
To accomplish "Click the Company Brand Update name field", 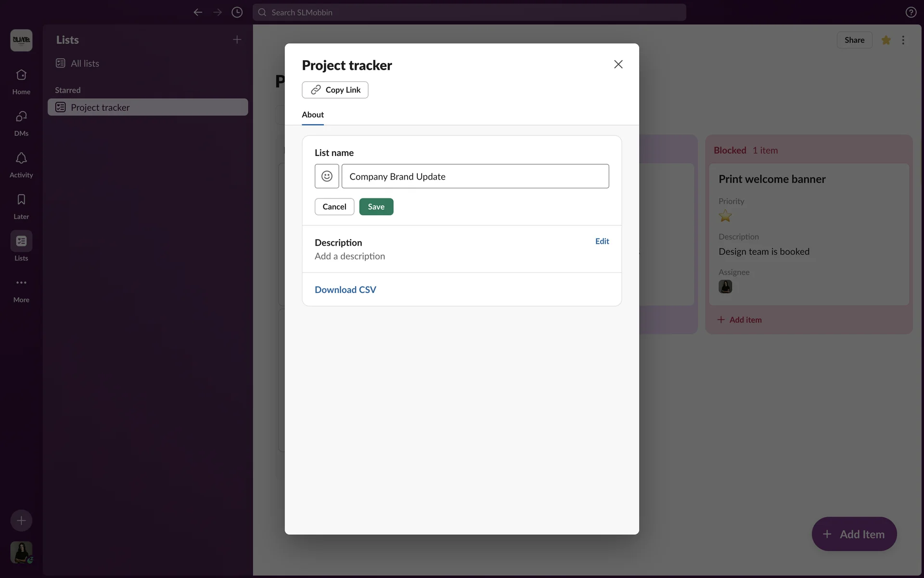I will [x=475, y=176].
